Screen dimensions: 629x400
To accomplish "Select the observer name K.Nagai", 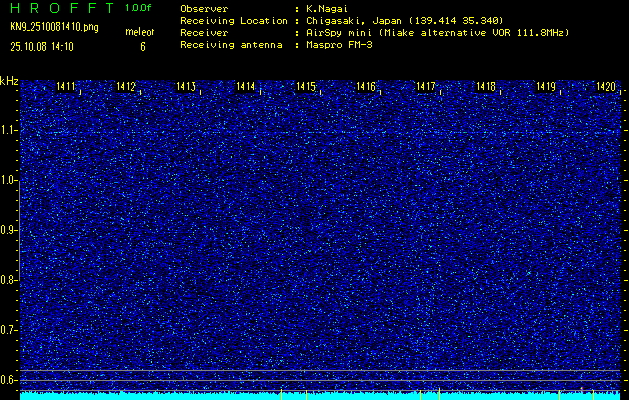I will (328, 8).
